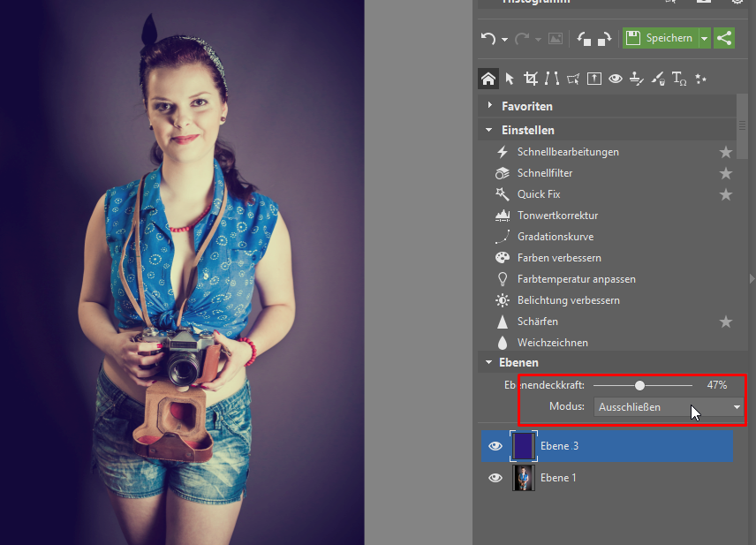Screen dimensions: 756x545
Task: Open Farben verbessern
Action: [x=559, y=258]
